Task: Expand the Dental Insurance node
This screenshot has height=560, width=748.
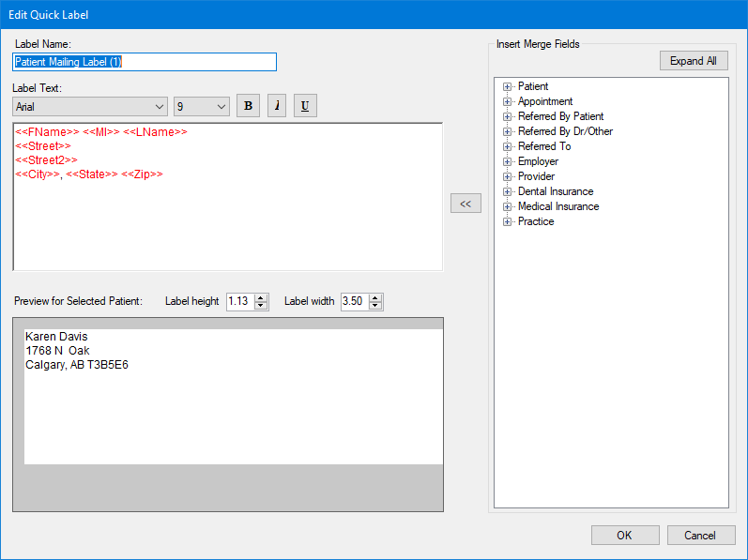Action: (x=508, y=191)
